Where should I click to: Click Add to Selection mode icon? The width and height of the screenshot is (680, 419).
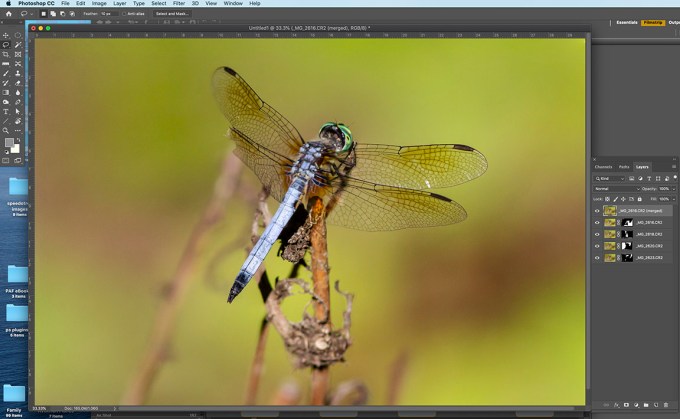coord(53,13)
